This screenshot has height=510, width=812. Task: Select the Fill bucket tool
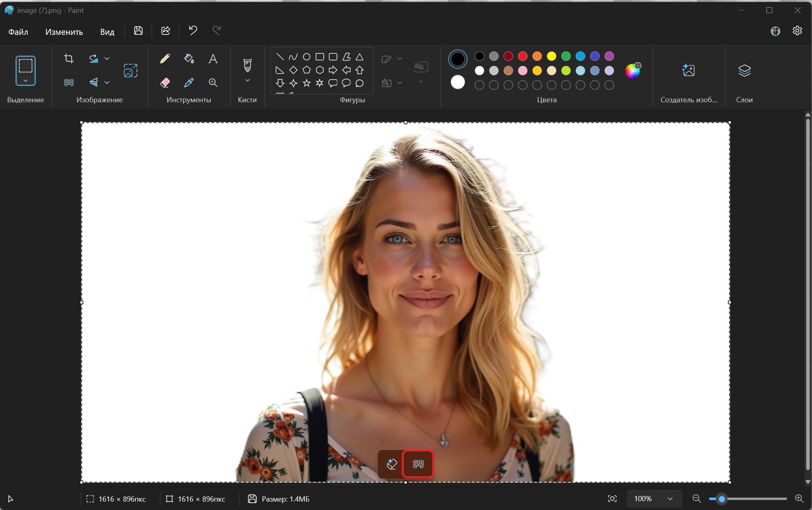pyautogui.click(x=189, y=59)
